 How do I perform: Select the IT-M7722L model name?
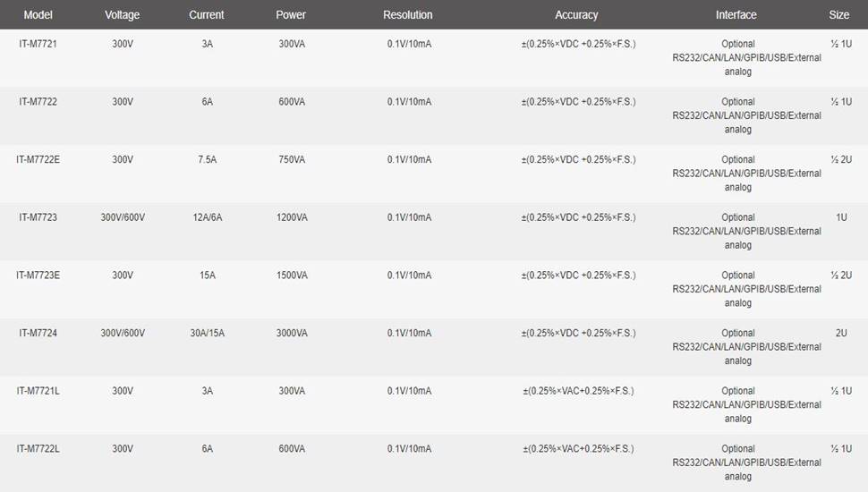point(38,449)
